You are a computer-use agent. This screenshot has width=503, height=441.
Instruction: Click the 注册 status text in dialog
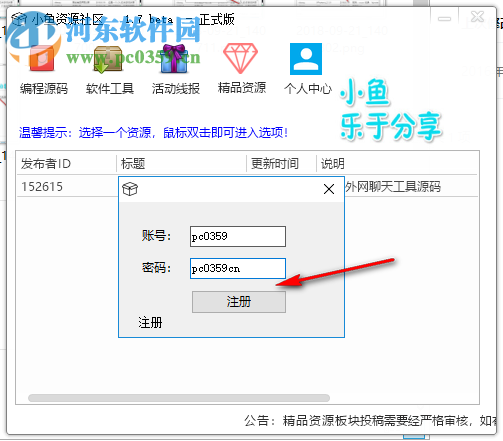click(x=150, y=323)
